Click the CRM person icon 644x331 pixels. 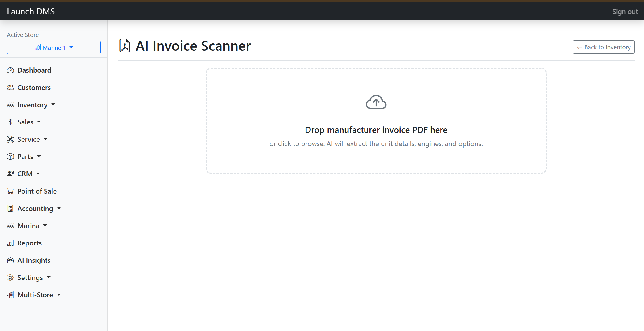[x=10, y=174]
